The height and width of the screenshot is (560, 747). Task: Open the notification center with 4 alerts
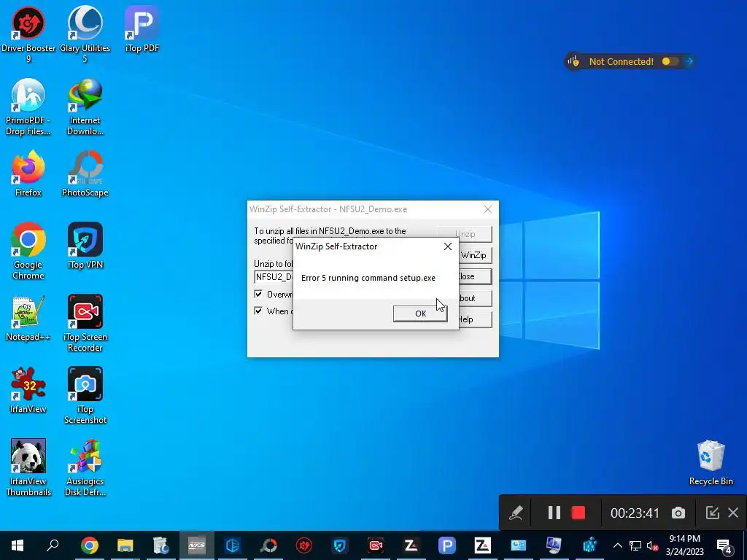[724, 545]
